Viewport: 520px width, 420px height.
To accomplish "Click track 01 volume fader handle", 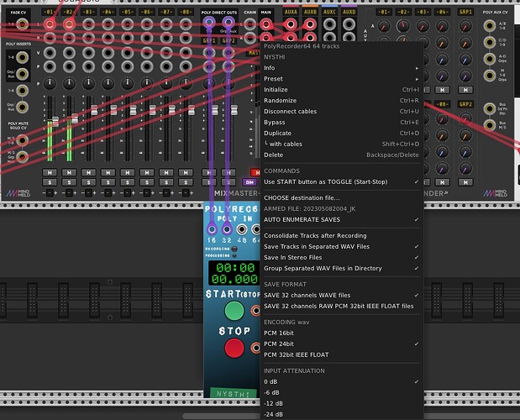I will (x=55, y=121).
